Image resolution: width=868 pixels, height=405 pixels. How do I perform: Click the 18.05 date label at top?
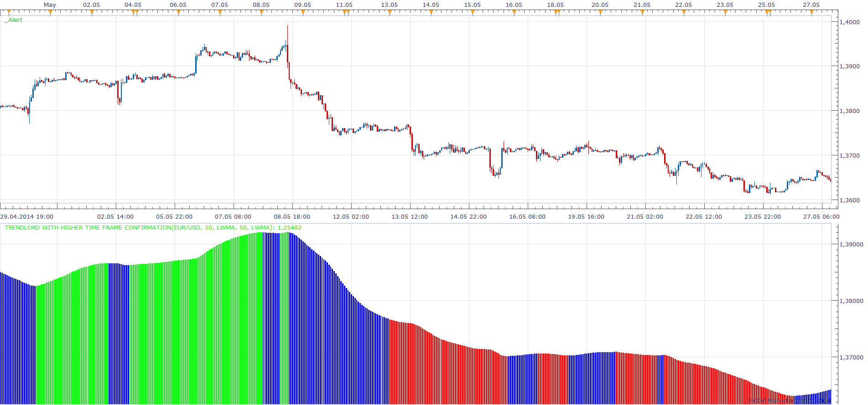[x=556, y=5]
